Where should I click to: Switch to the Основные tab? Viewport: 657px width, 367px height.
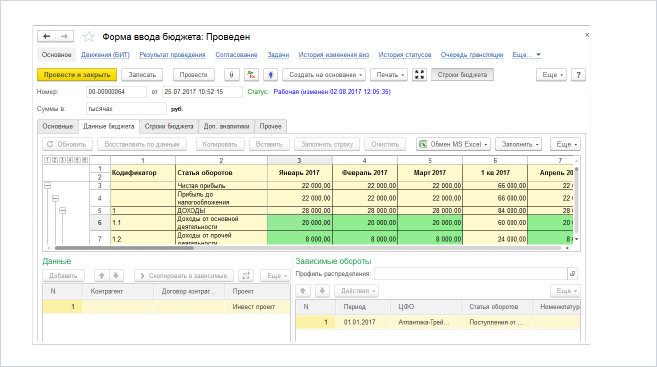pos(57,126)
